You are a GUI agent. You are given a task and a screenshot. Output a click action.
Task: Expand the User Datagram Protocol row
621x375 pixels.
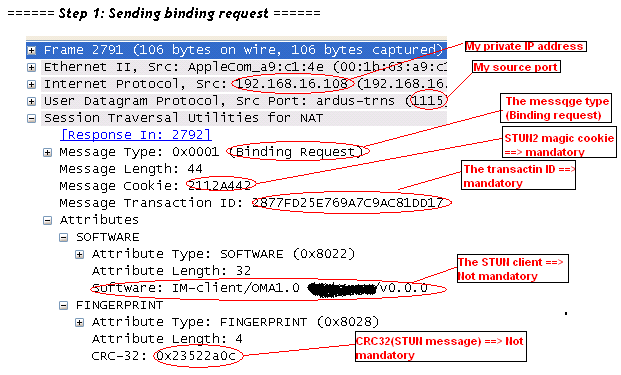pos(31,101)
